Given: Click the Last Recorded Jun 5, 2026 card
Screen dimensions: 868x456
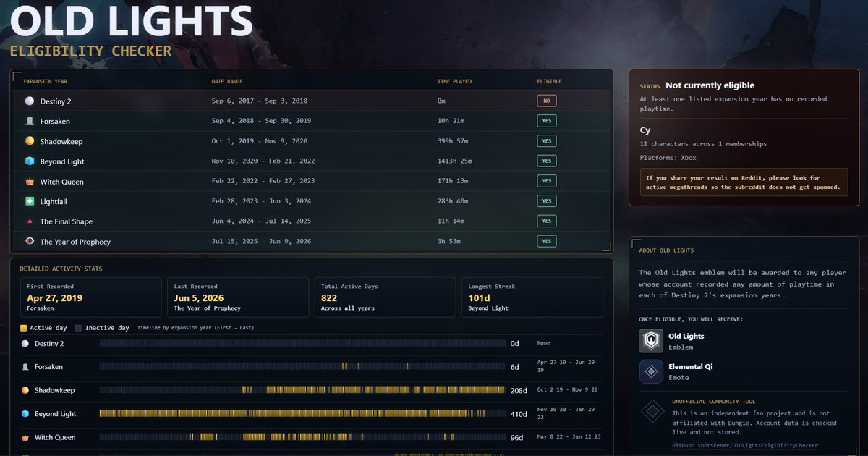Looking at the screenshot, I should [x=238, y=297].
